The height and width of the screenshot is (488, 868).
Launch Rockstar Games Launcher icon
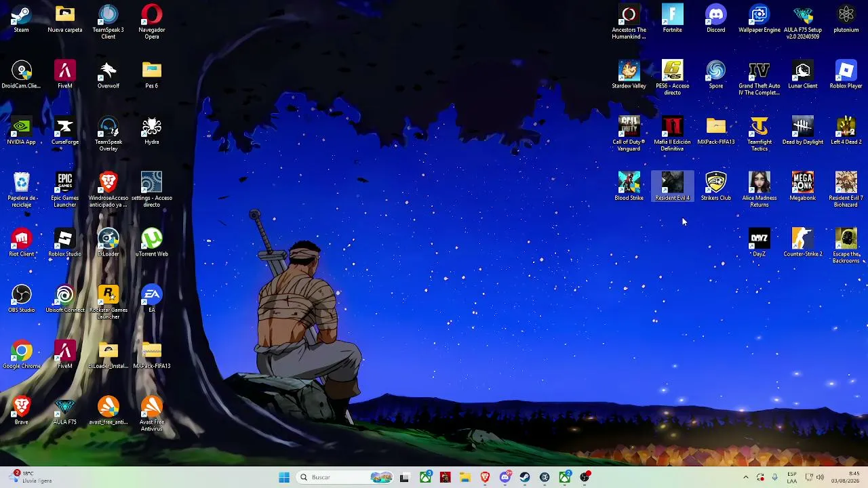point(108,302)
